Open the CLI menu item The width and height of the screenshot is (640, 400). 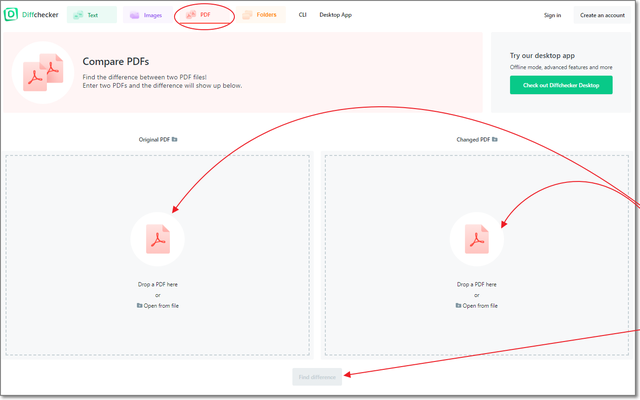(302, 15)
